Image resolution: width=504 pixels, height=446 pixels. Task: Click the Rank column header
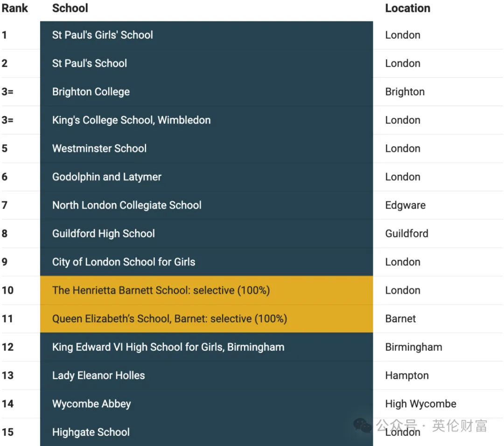tap(15, 8)
